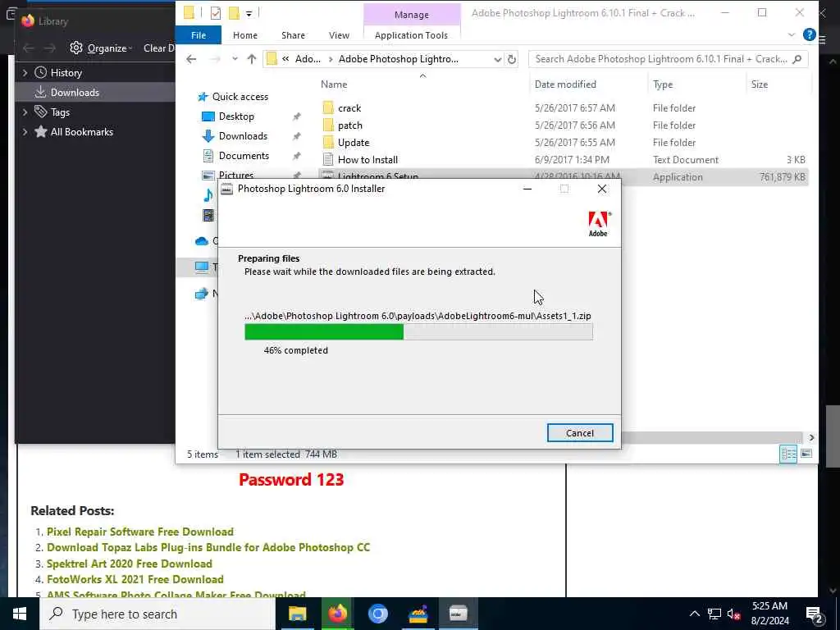Open Desktop in the navigation pane

[236, 116]
